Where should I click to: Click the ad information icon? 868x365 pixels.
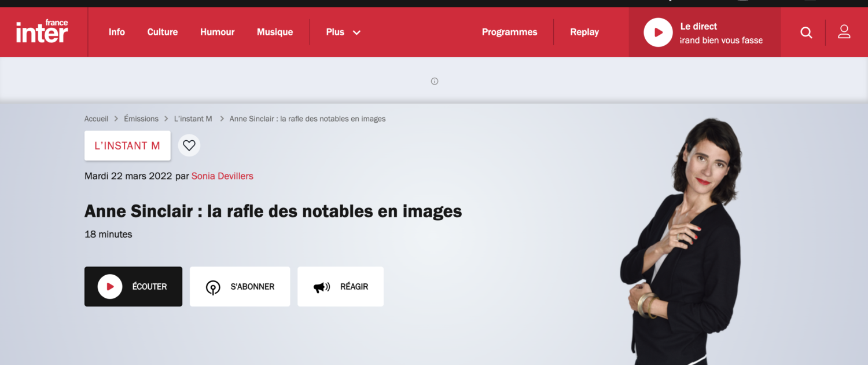pyautogui.click(x=435, y=81)
